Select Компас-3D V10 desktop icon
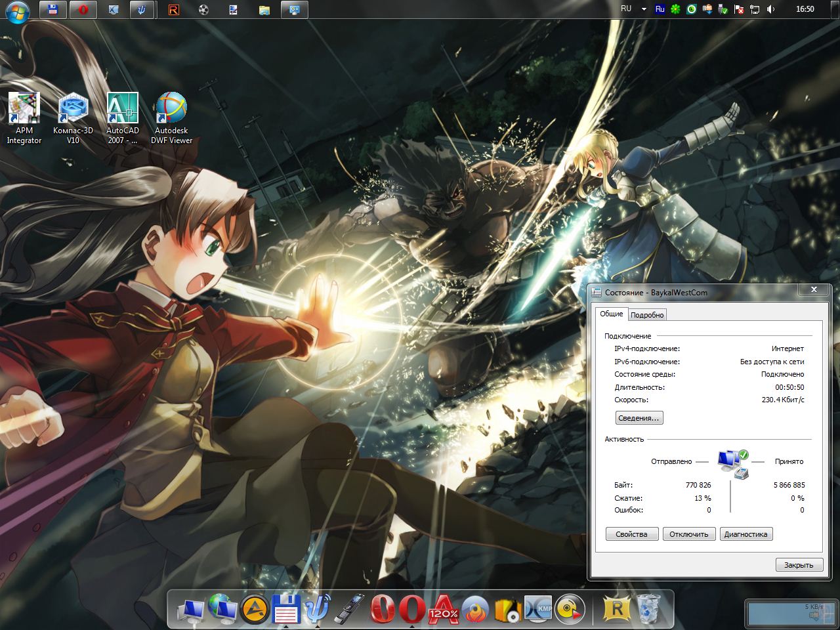This screenshot has height=630, width=840. click(73, 118)
